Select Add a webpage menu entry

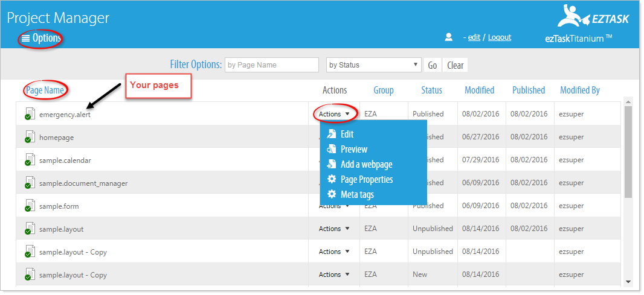pyautogui.click(x=366, y=164)
